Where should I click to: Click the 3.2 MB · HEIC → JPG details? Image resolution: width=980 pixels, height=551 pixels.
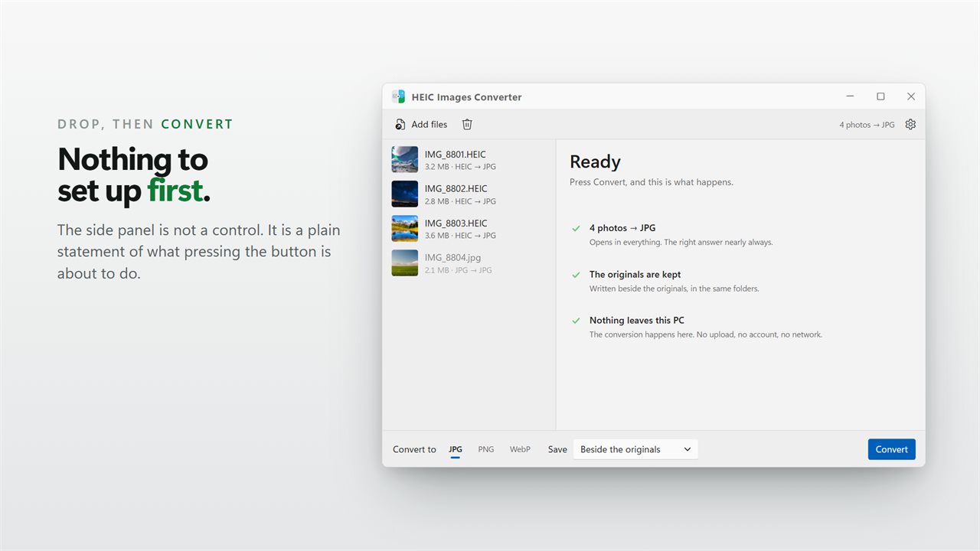460,167
